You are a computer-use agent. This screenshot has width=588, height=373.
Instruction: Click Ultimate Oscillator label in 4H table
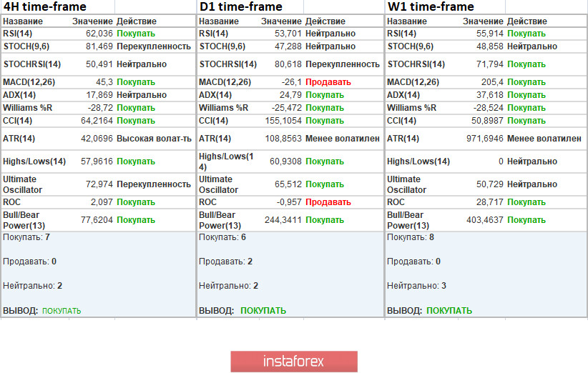pos(25,184)
